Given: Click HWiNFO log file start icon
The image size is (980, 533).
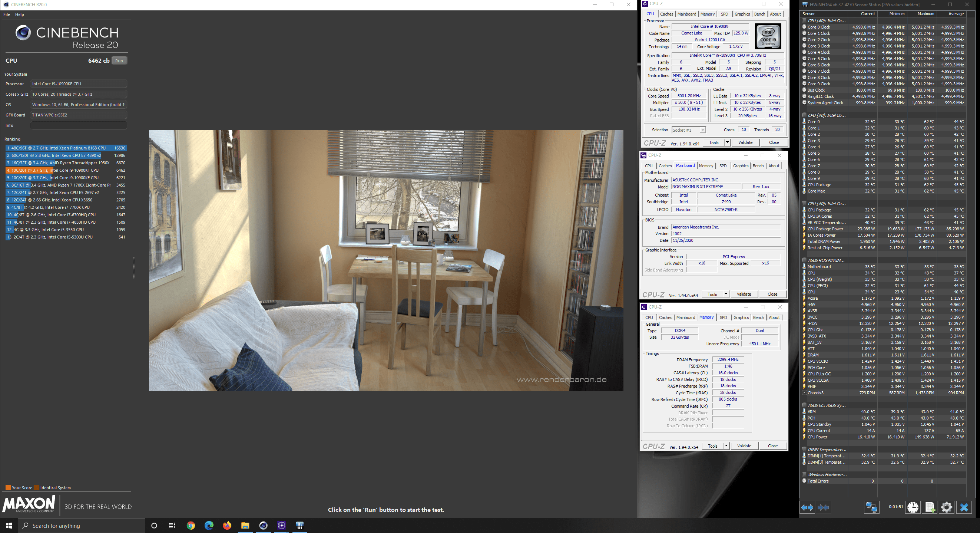Looking at the screenshot, I should point(930,507).
